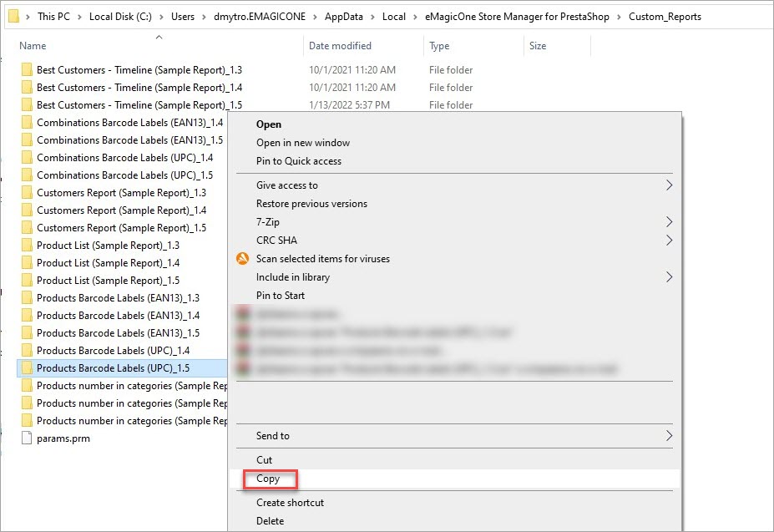Click folder icon of Products Barcode Labels (UPC)_1.5
The width and height of the screenshot is (774, 532).
click(x=27, y=367)
